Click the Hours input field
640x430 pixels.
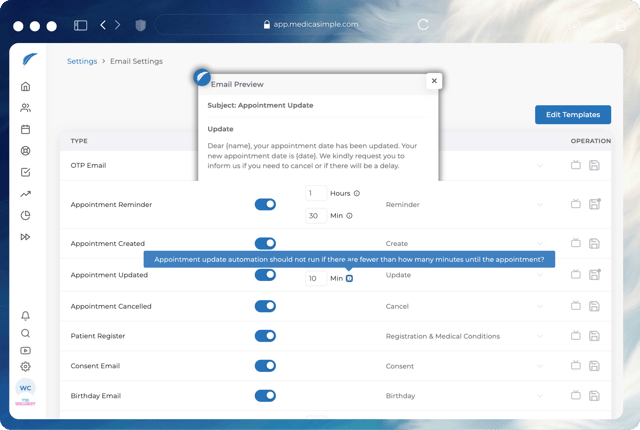coord(316,193)
